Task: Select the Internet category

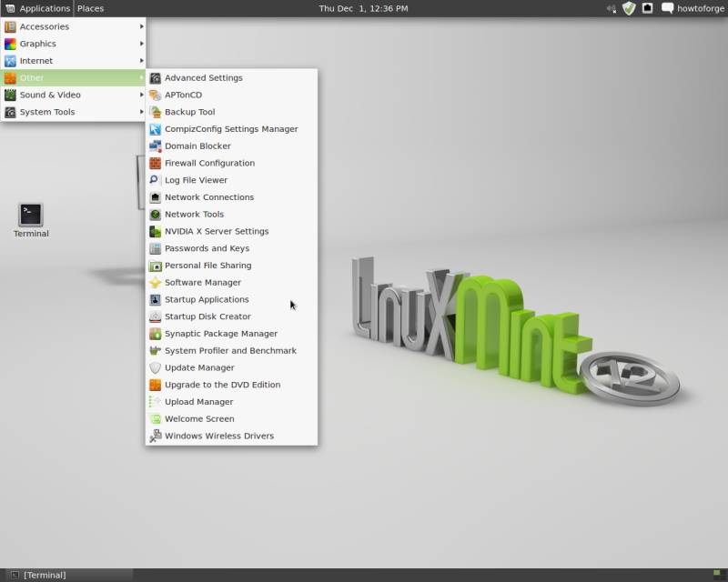Action: [74, 61]
